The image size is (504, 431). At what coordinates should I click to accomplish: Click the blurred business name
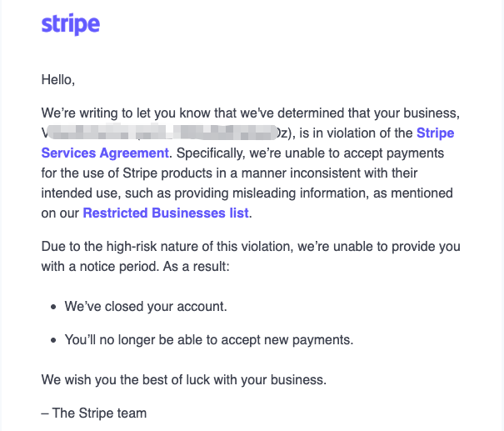161,133
